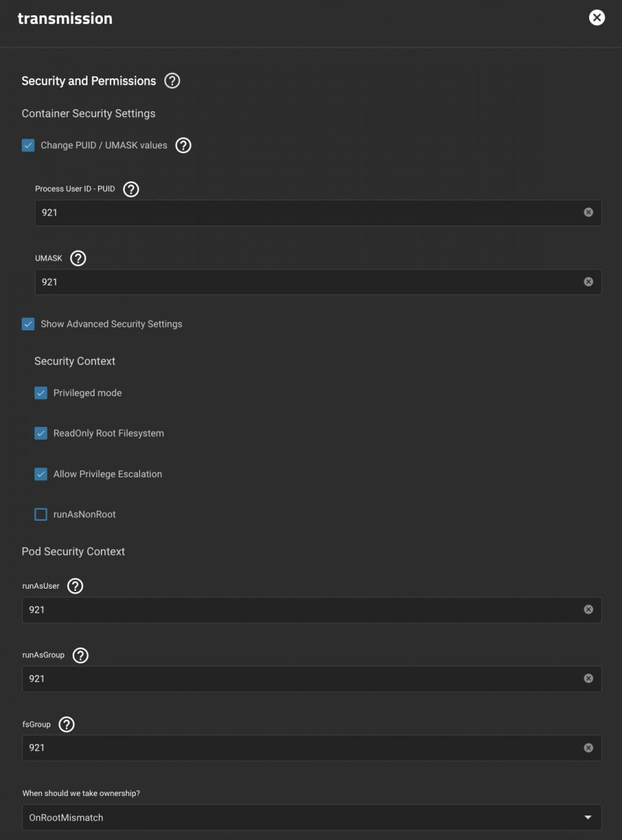Screen dimensions: 622x840
Task: Uncheck Change PUID / UMASK values
Action: 28,146
